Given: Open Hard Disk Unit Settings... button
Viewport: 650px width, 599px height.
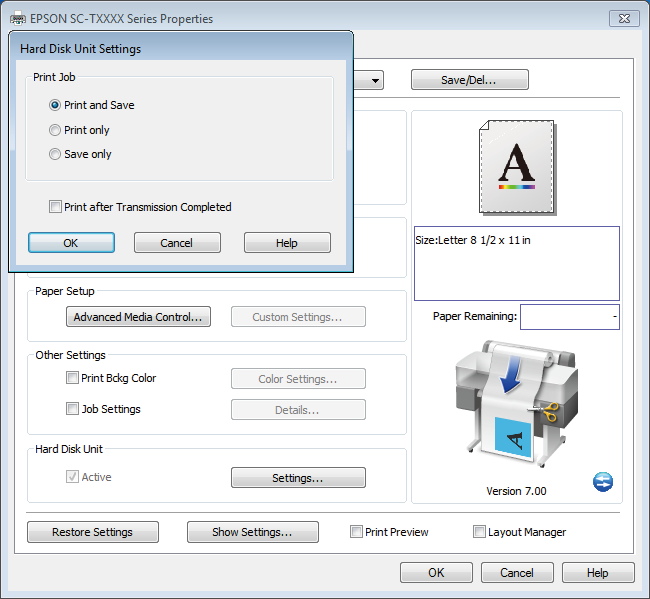Looking at the screenshot, I should 298,478.
